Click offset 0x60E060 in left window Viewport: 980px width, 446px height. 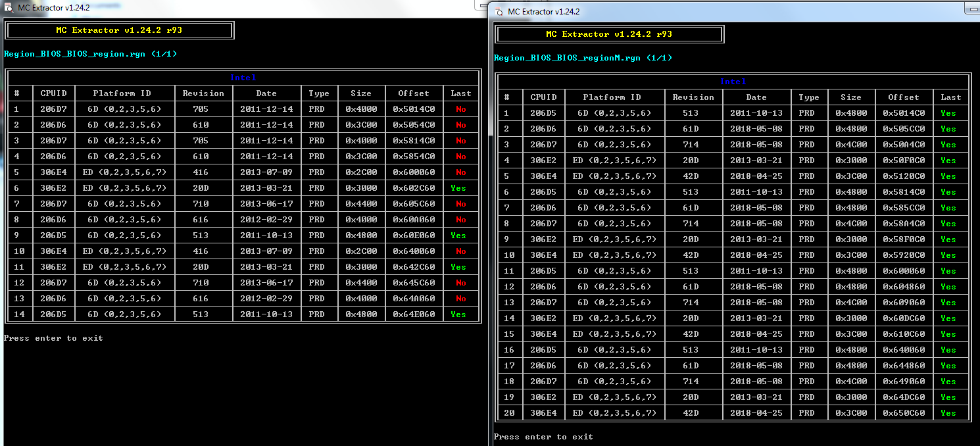click(x=414, y=235)
